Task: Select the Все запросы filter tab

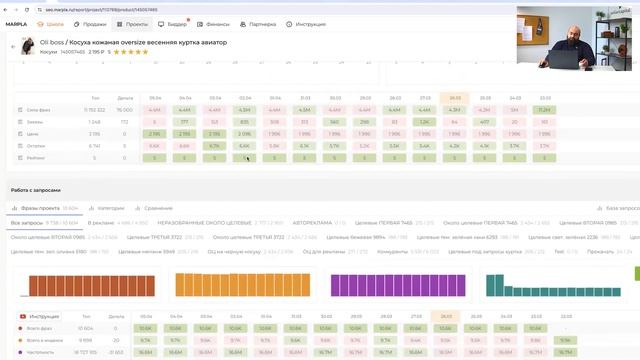Action: coord(44,223)
